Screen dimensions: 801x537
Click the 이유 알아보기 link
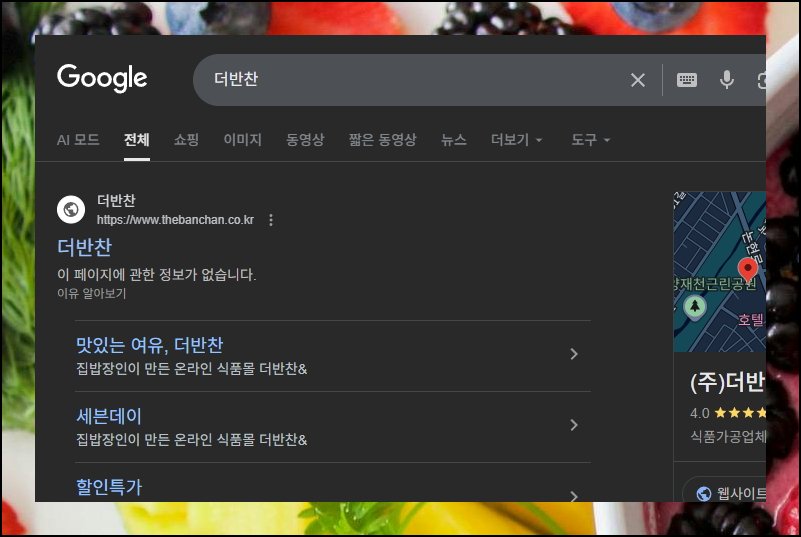point(91,293)
